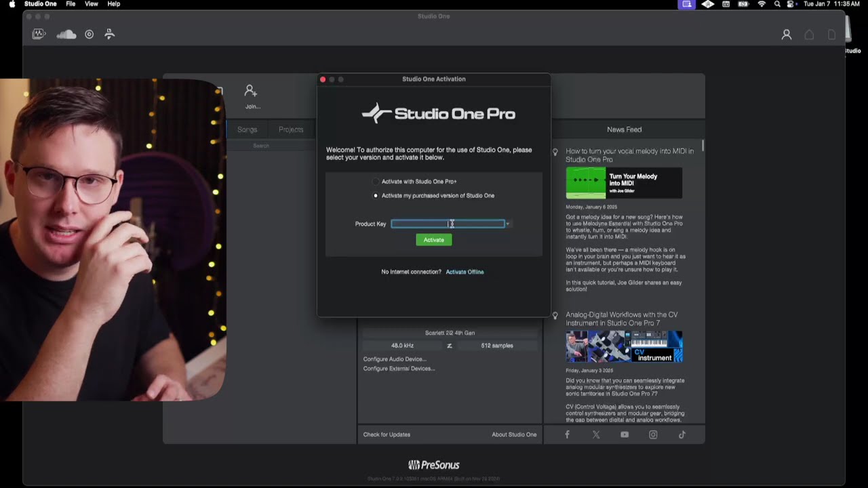Expand the Product Key dropdown arrow
This screenshot has height=488, width=868.
pyautogui.click(x=508, y=224)
